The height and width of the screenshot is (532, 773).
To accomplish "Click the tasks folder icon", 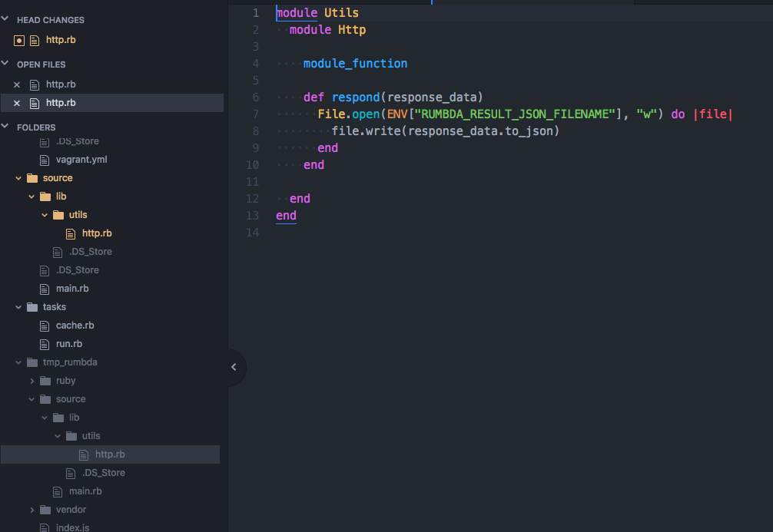I will pyautogui.click(x=32, y=307).
